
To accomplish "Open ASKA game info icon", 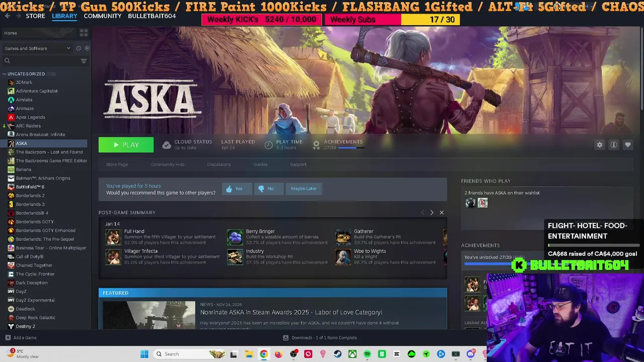I will pos(613,145).
